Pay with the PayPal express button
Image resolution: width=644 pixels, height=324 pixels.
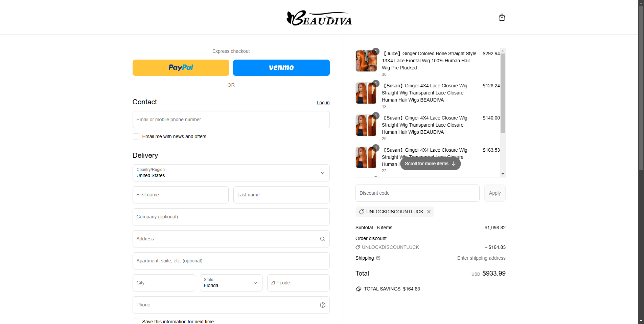[181, 68]
